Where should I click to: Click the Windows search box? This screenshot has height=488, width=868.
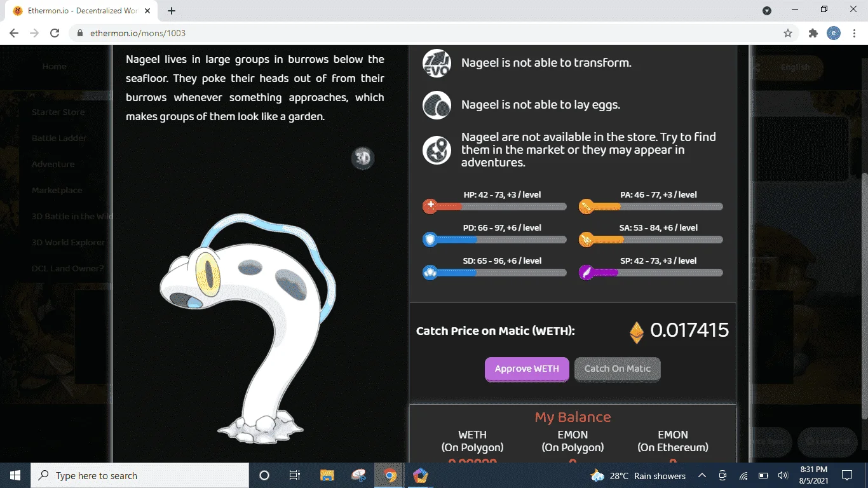tap(140, 475)
